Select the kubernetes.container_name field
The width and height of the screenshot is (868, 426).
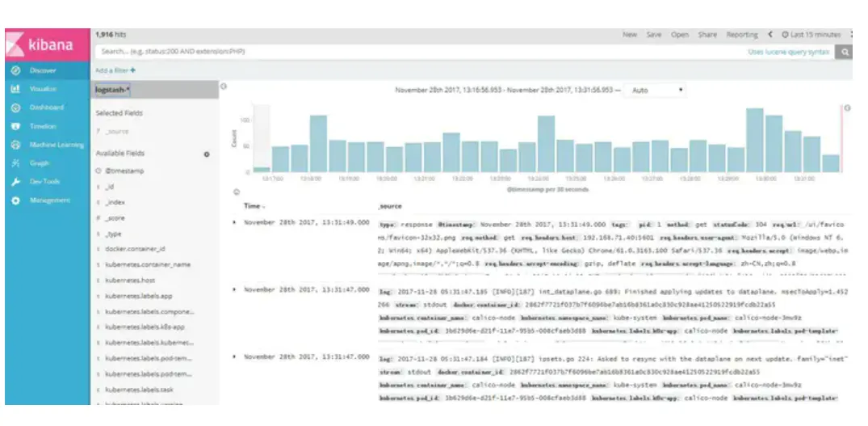pyautogui.click(x=147, y=265)
